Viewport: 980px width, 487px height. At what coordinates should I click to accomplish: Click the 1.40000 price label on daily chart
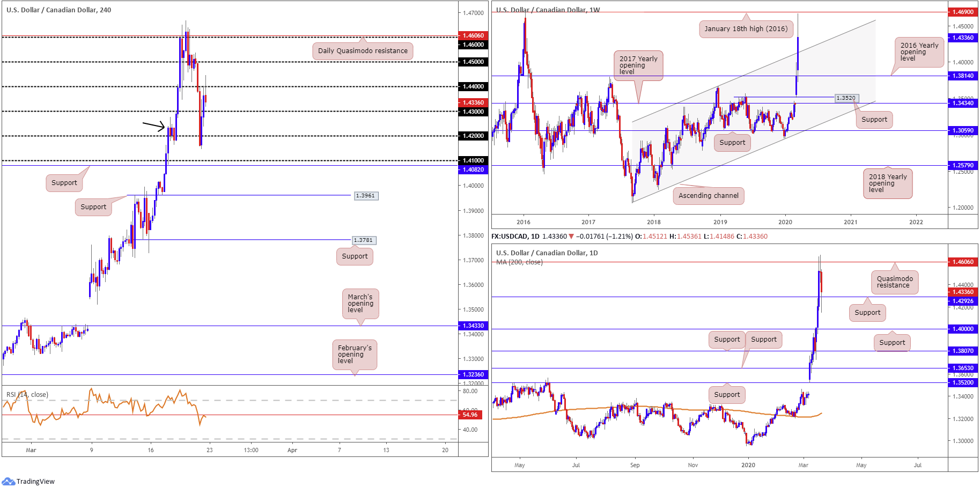963,329
